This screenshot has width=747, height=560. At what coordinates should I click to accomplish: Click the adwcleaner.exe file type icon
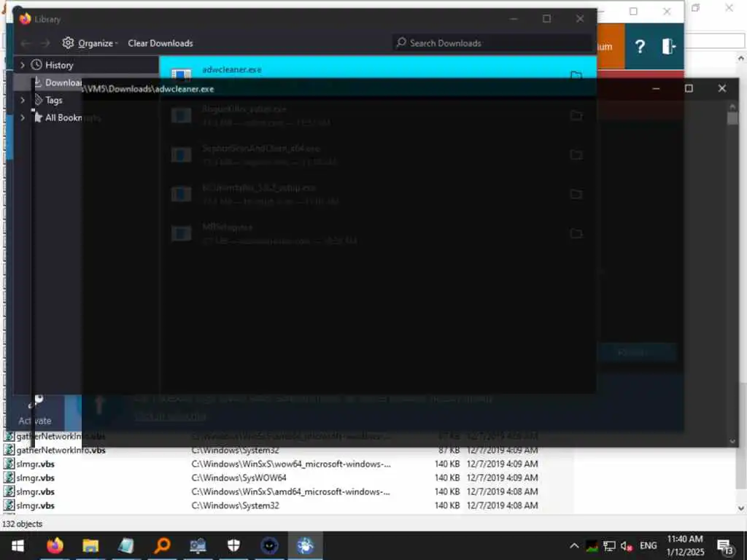tap(181, 74)
